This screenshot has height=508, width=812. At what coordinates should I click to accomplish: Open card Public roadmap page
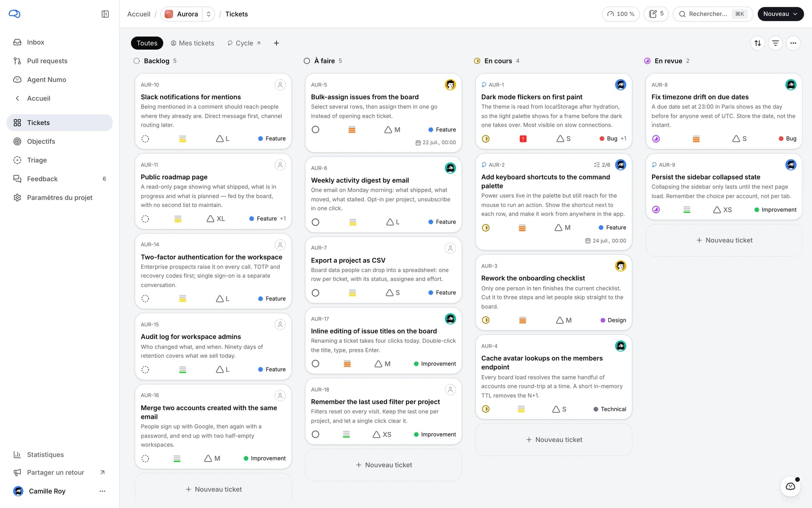213,191
